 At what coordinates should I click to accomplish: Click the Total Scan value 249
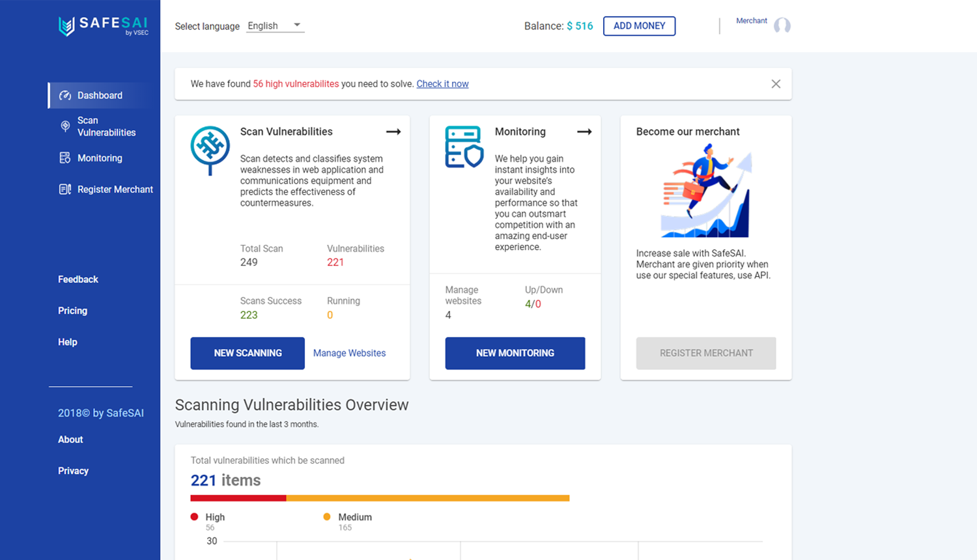click(249, 262)
